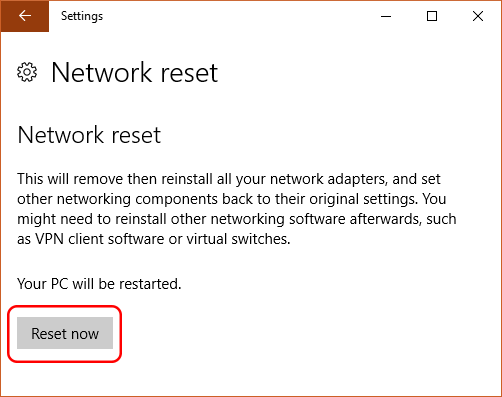The height and width of the screenshot is (397, 502).
Task: Click the Reset now button
Action: 65,333
